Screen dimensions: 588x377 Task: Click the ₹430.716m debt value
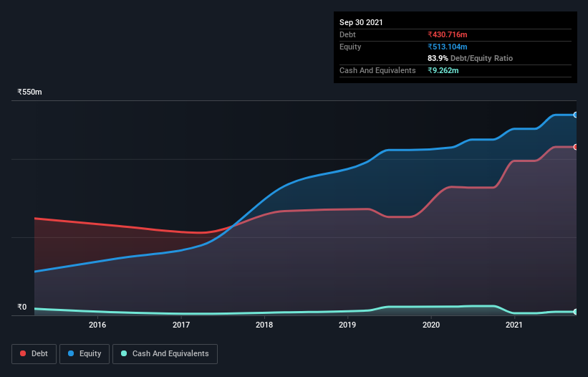(448, 34)
